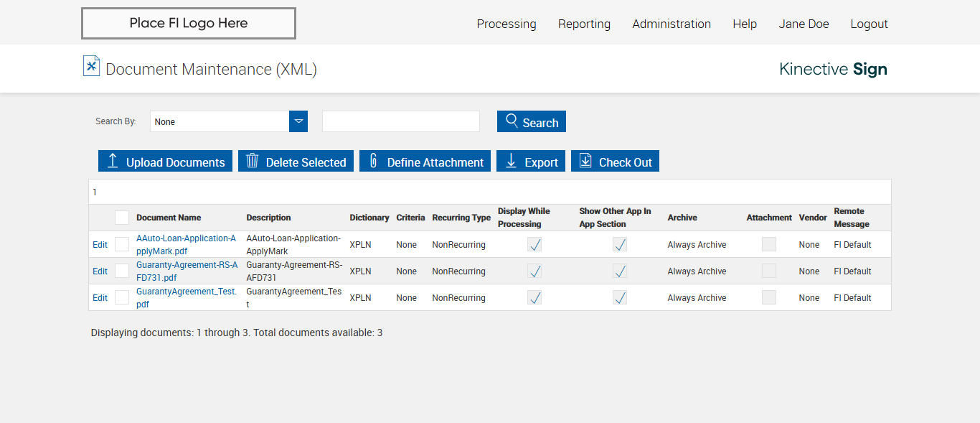Open the Help menu
The width and height of the screenshot is (980, 423).
click(x=744, y=24)
